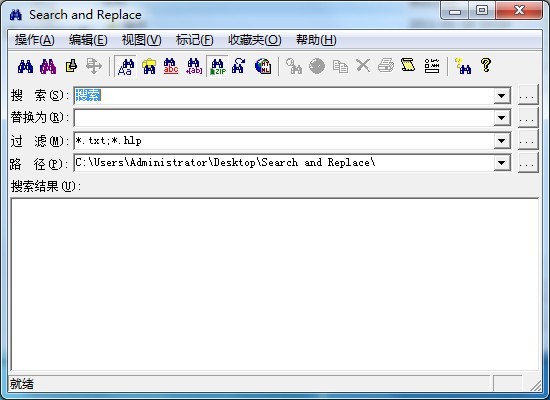
Task: Open HTML mode globe icon
Action: point(263,66)
